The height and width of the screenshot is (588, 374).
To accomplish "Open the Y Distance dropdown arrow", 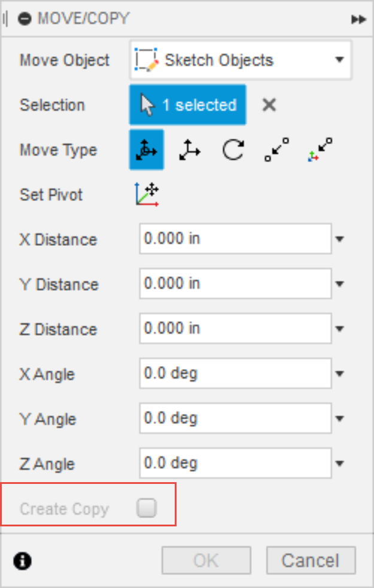I will (x=340, y=284).
